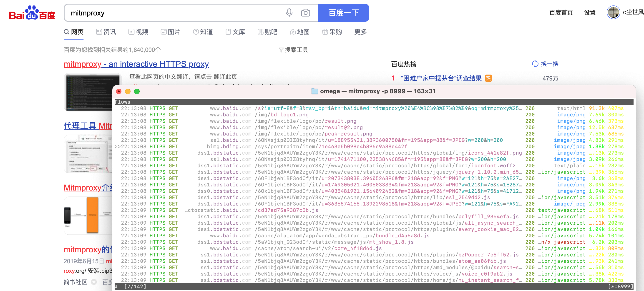Click the refresh icon next to 换一换

[x=535, y=64]
